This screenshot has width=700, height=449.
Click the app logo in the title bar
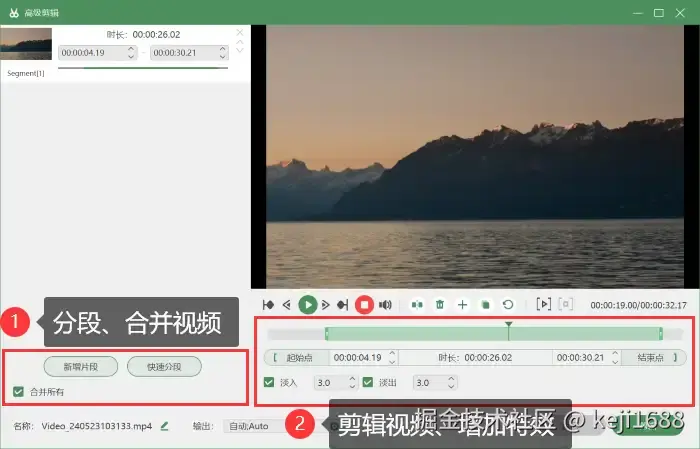(14, 12)
